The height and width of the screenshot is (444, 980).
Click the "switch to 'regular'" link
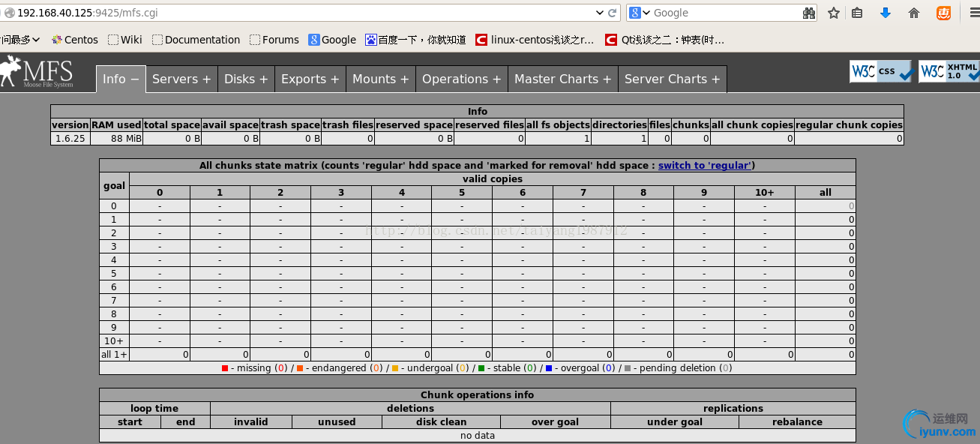[705, 165]
